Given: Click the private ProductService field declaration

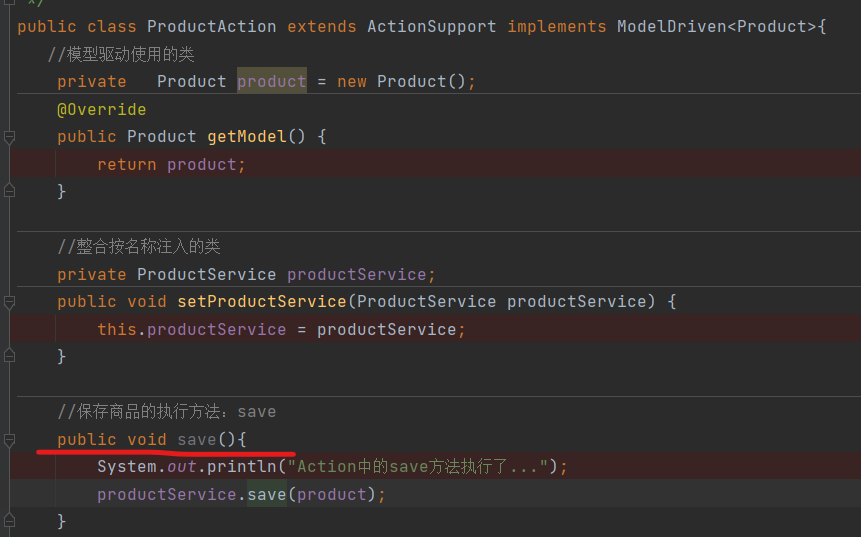Looking at the screenshot, I should click(247, 274).
